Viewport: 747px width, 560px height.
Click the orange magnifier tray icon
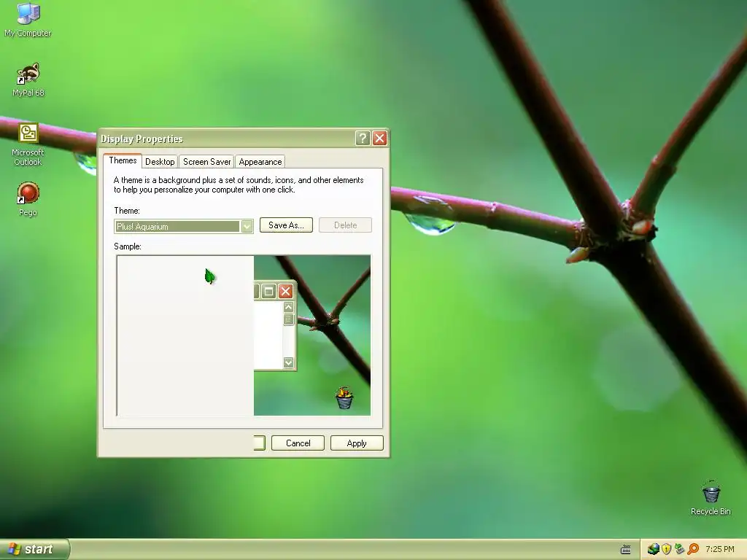point(693,549)
